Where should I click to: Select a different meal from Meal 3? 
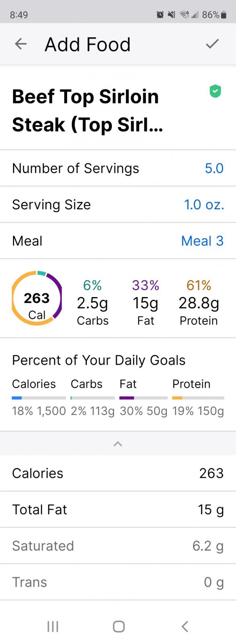[202, 241]
